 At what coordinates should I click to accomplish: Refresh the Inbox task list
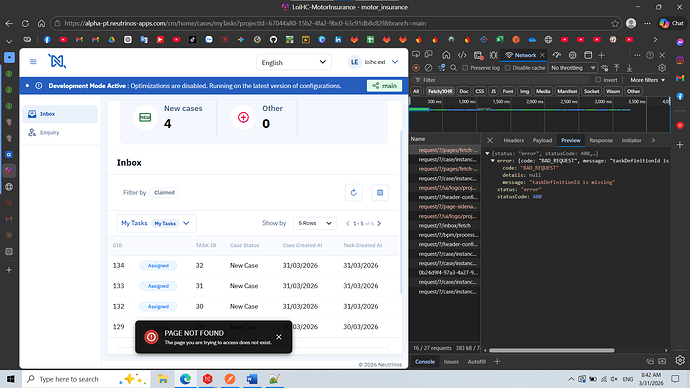353,193
